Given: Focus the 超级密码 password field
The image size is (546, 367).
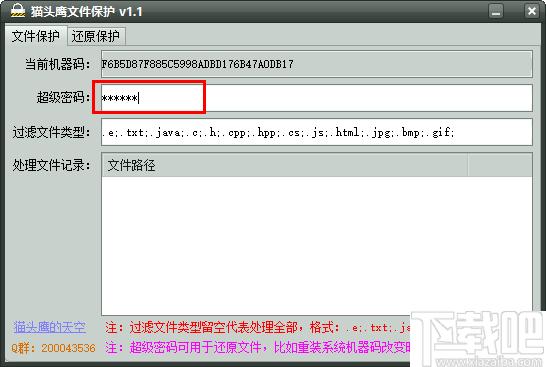Looking at the screenshot, I should 317,98.
